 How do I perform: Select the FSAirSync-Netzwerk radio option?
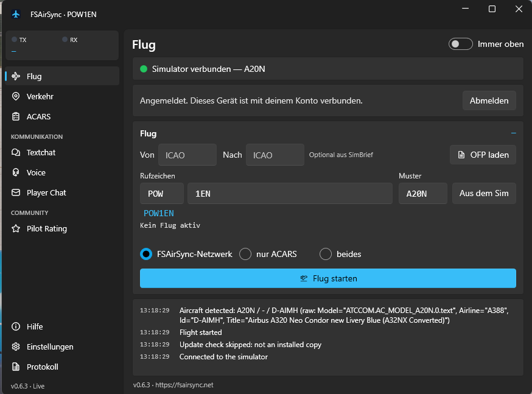point(146,254)
